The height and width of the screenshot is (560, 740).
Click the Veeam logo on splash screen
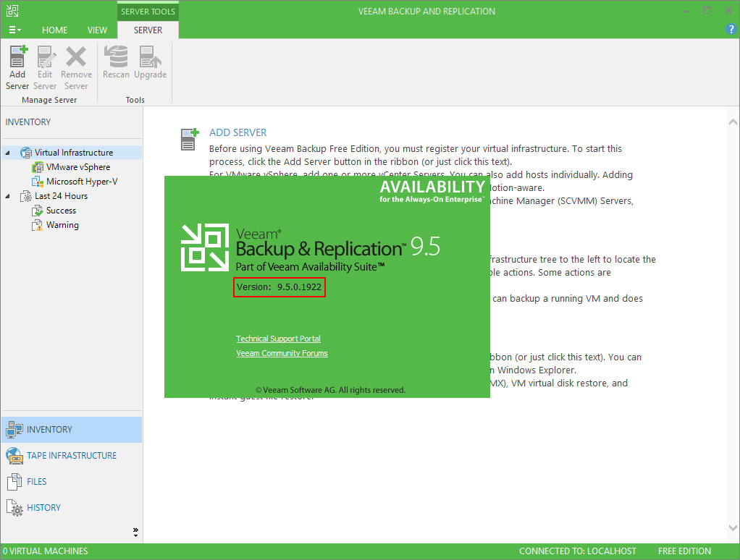205,247
